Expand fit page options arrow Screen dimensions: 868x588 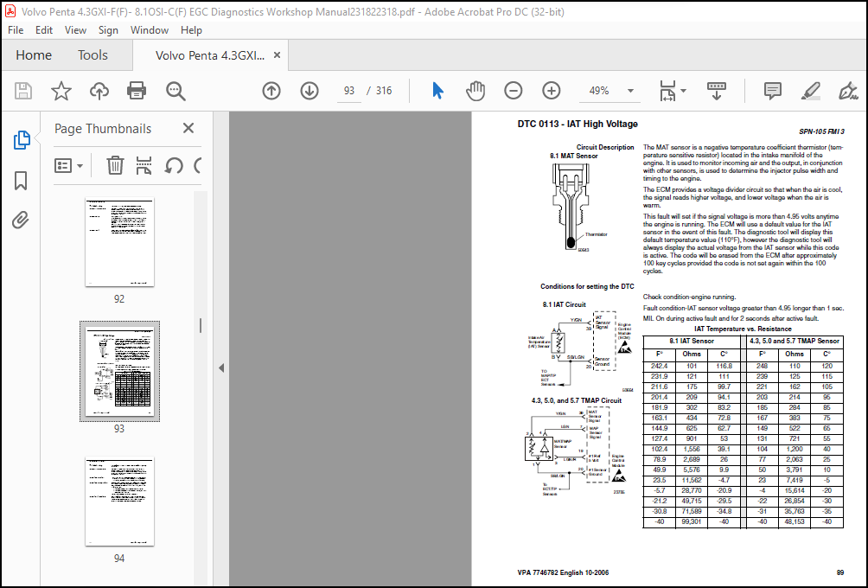coord(684,91)
